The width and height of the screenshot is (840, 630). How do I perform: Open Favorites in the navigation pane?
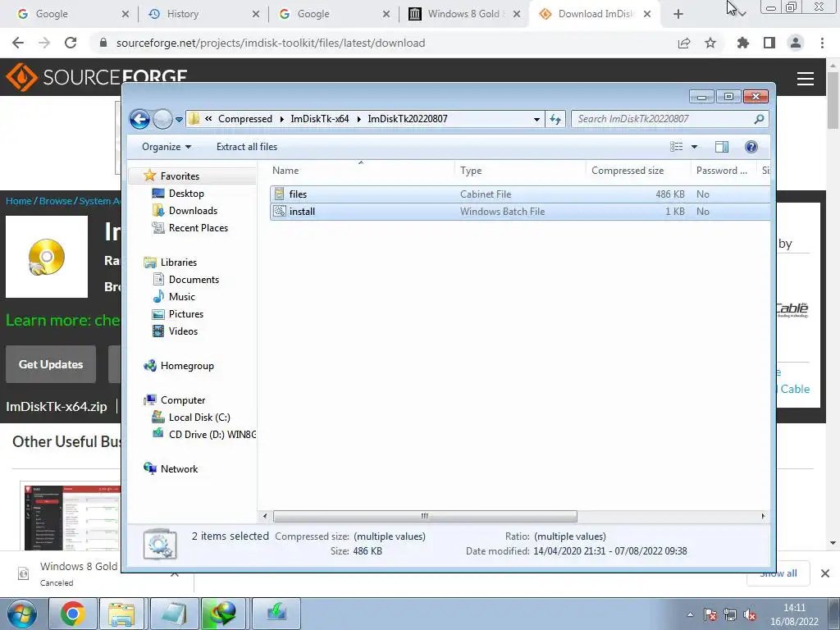(x=180, y=176)
